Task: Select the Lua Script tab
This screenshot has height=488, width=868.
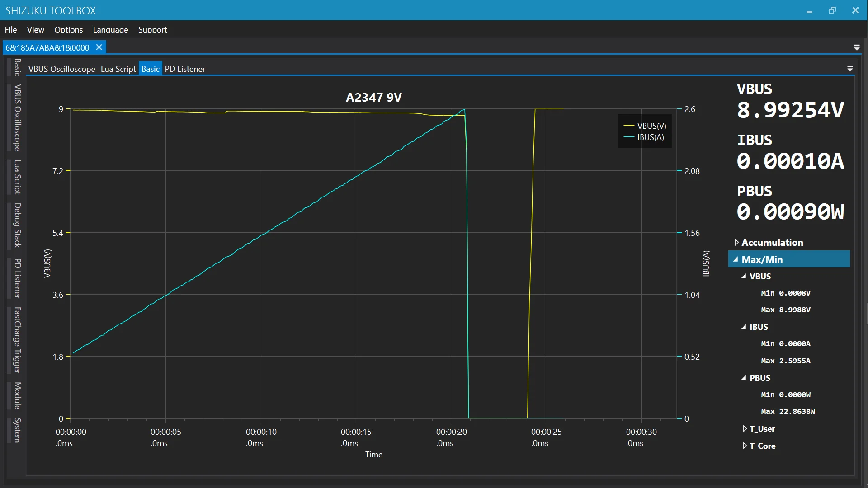Action: coord(118,69)
